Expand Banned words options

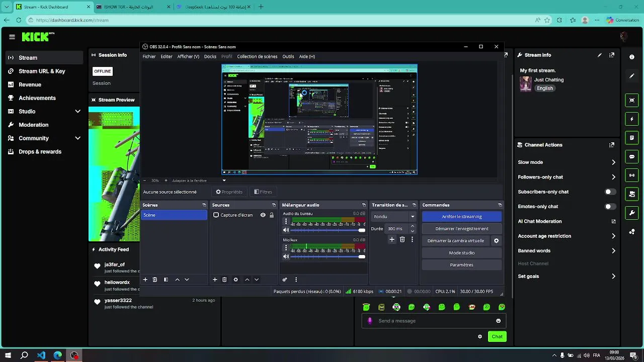pos(613,251)
